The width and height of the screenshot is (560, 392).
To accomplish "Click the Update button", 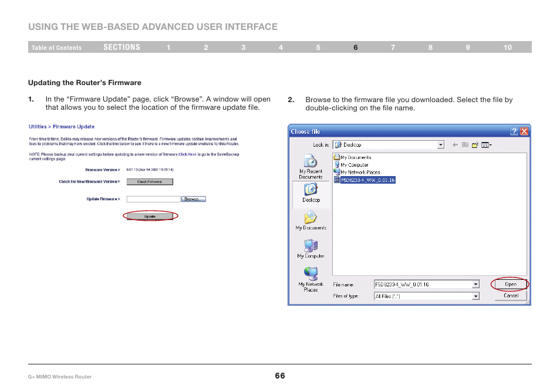I will 150,217.
